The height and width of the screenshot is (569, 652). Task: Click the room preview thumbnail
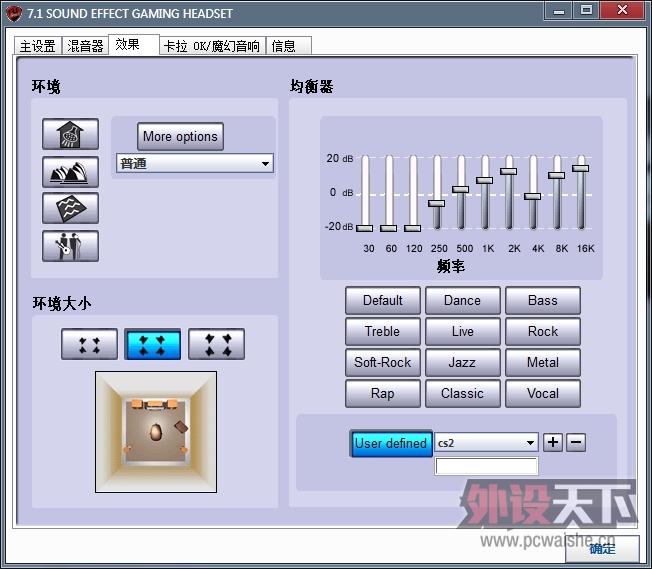coord(155,431)
